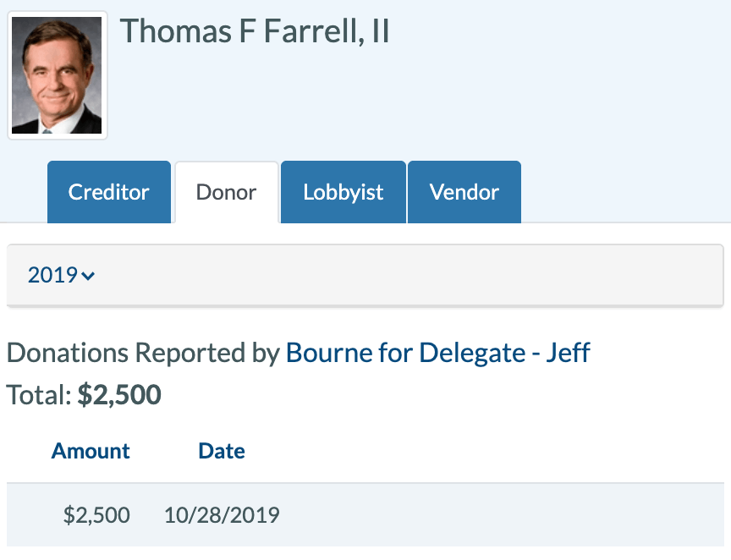Open the Lobbyist tab
This screenshot has width=731, height=560.
tap(344, 192)
